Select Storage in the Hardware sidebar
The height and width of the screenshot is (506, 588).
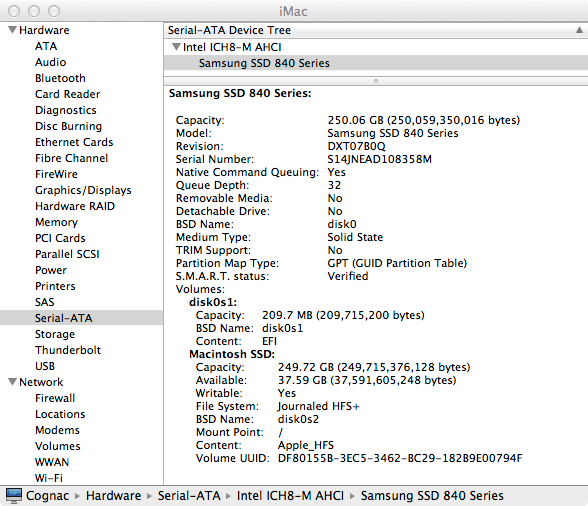tap(55, 334)
